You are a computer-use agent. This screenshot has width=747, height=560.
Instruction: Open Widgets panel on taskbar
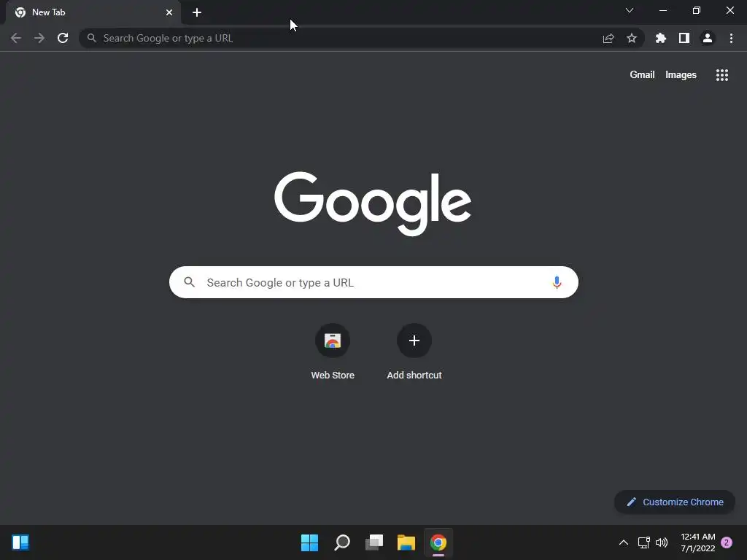pos(20,542)
